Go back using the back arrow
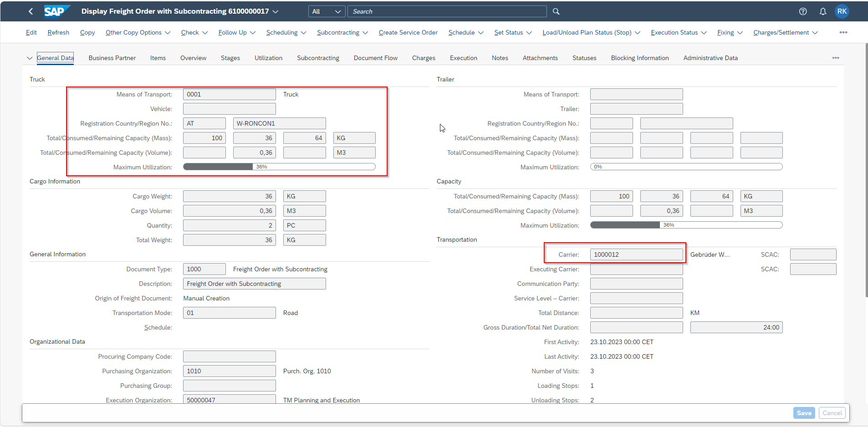The height and width of the screenshot is (427, 868). [x=31, y=11]
